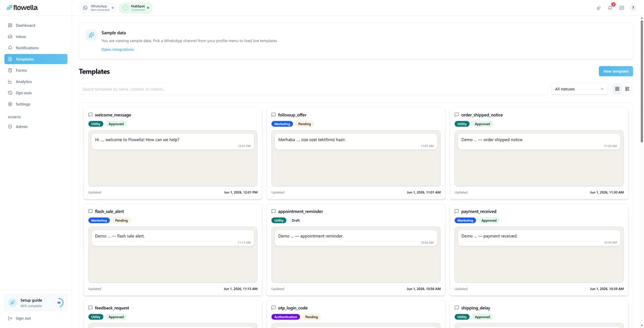Open the order_shipped_notice template title
Image resolution: width=644 pixels, height=328 pixels.
[482, 115]
